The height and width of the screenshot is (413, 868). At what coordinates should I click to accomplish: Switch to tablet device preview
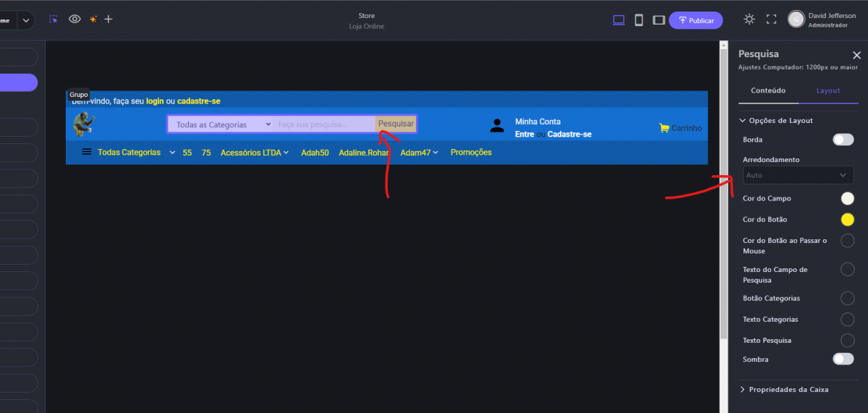[x=658, y=20]
